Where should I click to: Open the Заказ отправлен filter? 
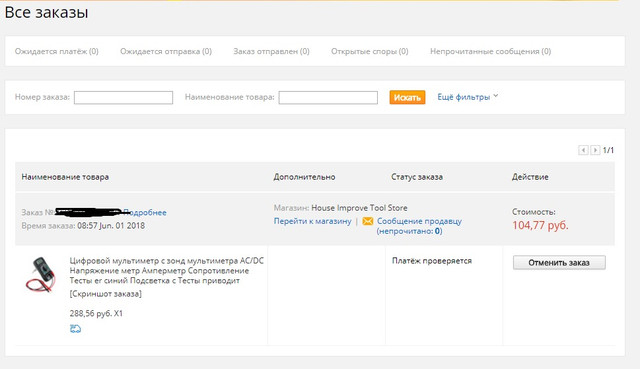[x=271, y=51]
